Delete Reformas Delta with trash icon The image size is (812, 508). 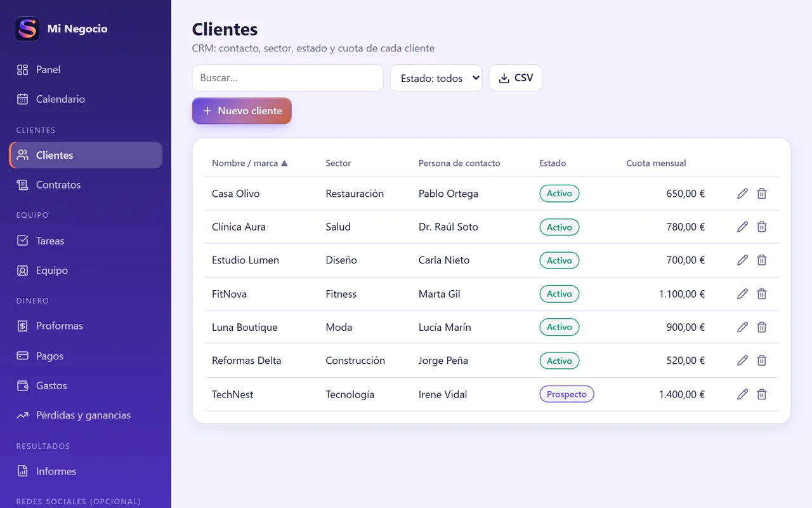762,360
